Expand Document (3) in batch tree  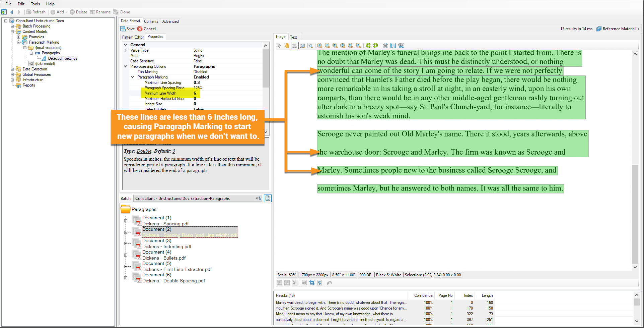(126, 243)
